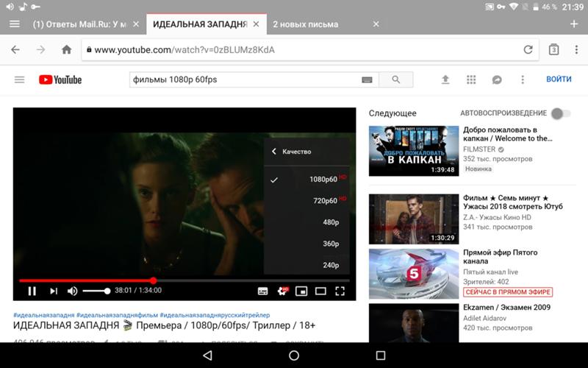Select 1080p60 quality option
The image size is (588, 368).
click(306, 180)
